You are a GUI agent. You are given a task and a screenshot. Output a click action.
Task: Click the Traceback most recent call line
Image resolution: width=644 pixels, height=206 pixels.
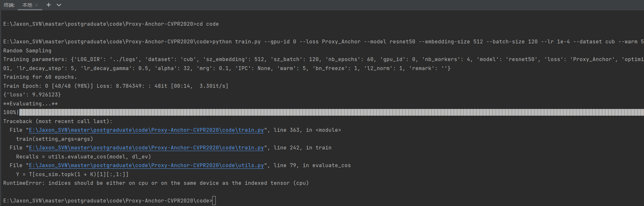pos(58,121)
